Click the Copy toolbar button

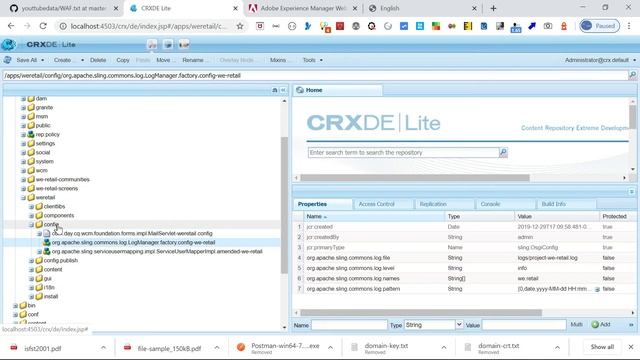tap(122, 60)
